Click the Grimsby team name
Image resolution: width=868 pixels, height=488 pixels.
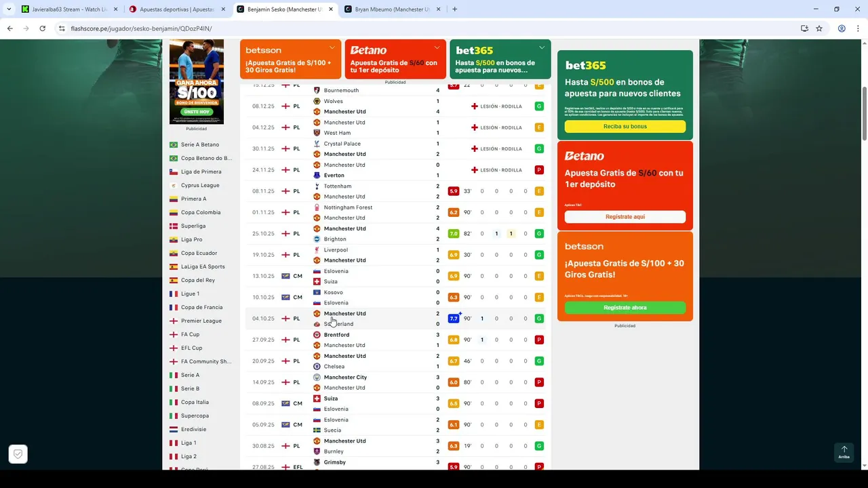click(335, 462)
